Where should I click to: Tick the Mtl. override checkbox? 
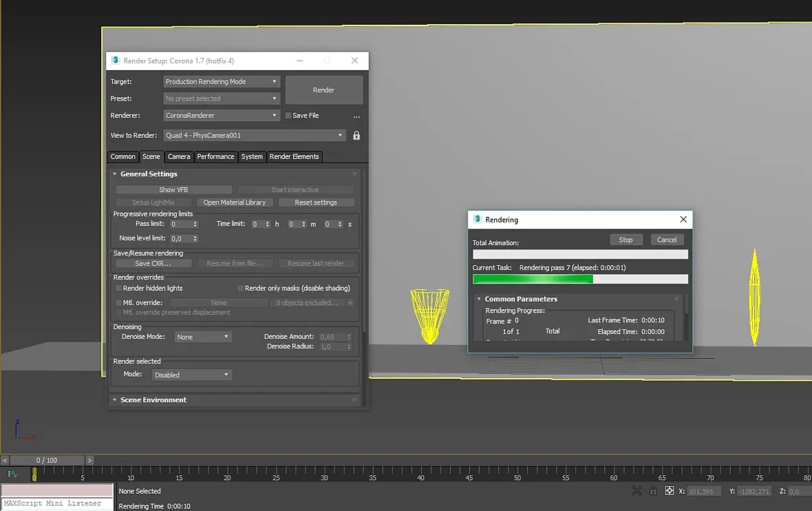coord(118,302)
